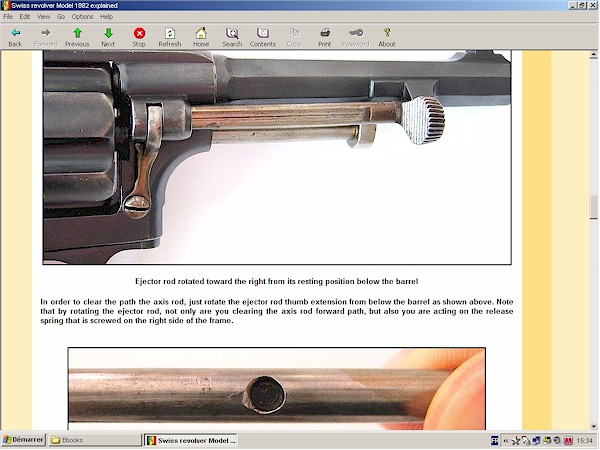Click the Password key icon
This screenshot has width=600, height=450.
355,38
